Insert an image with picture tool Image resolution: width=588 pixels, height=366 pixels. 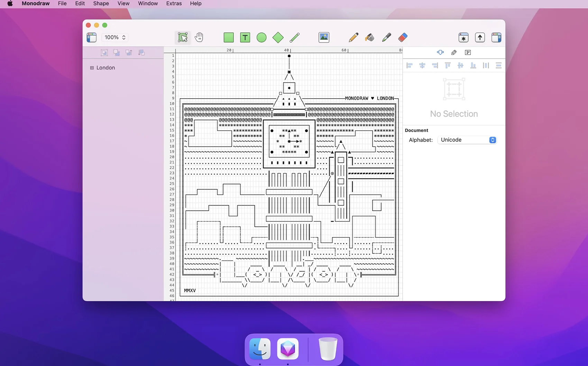[x=324, y=37]
